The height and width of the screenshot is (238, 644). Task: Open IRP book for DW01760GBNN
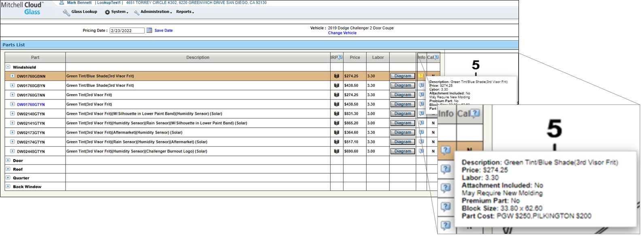tap(336, 76)
